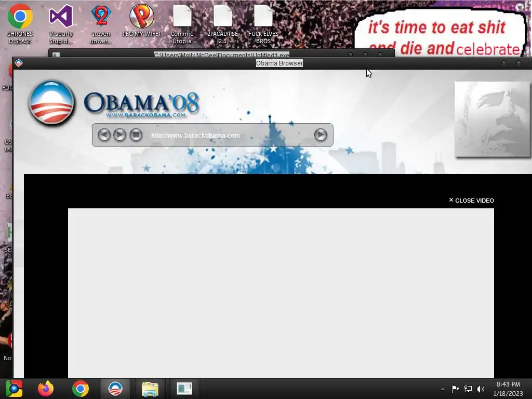This screenshot has height=399, width=532.
Task: Open the network tray icon
Action: coord(468,389)
